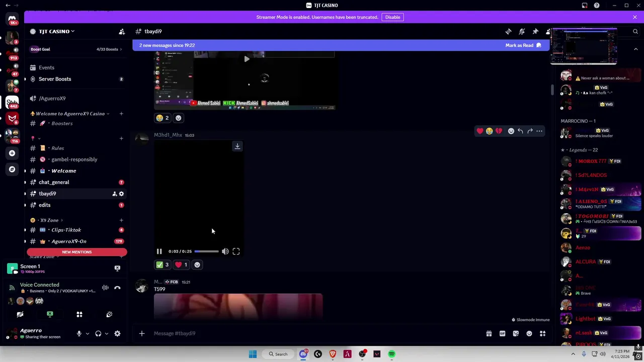Viewport: 644px width, 362px height.
Task: Jump to 2 new messages since 19:22
Action: 167,45
